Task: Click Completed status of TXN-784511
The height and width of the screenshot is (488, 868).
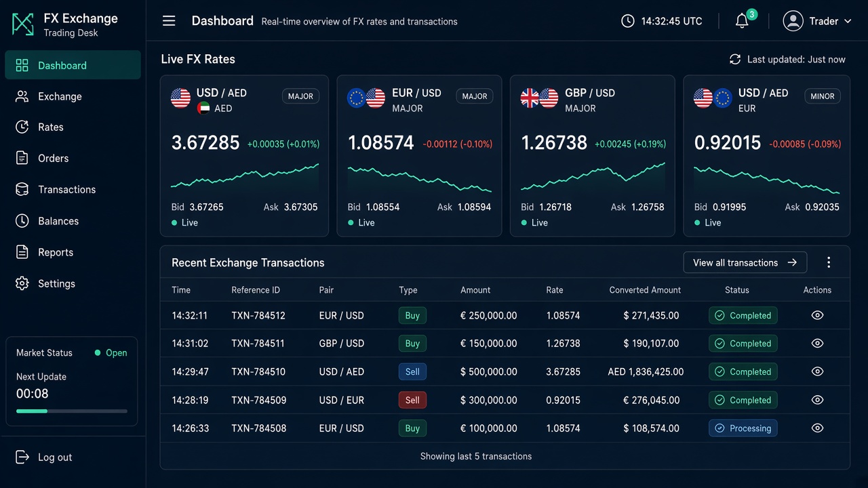Action: click(x=743, y=344)
